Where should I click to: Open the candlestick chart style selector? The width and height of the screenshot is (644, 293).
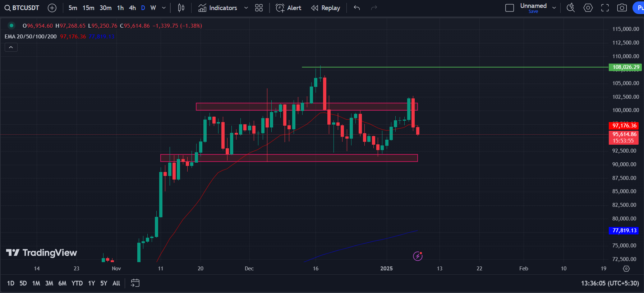[x=181, y=8]
